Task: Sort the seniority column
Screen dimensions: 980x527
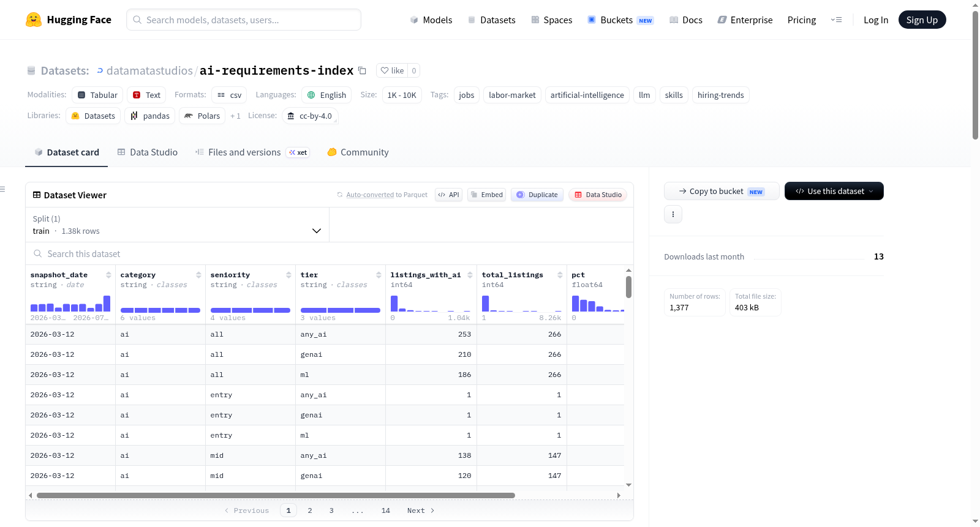Action: (x=288, y=275)
